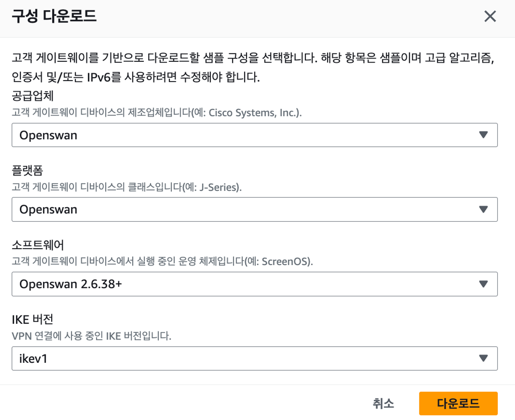Image resolution: width=515 pixels, height=420 pixels.
Task: Click the 플랫폼 field label
Action: [27, 170]
